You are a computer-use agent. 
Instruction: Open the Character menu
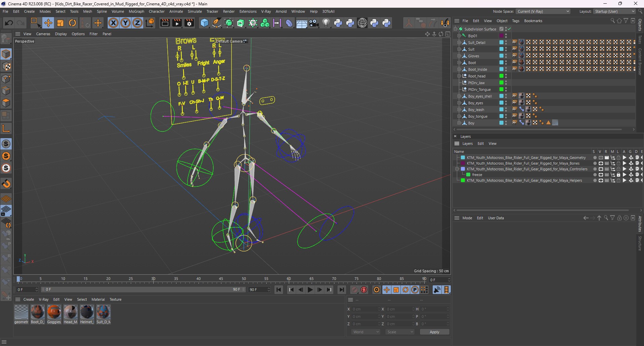pyautogui.click(x=157, y=11)
